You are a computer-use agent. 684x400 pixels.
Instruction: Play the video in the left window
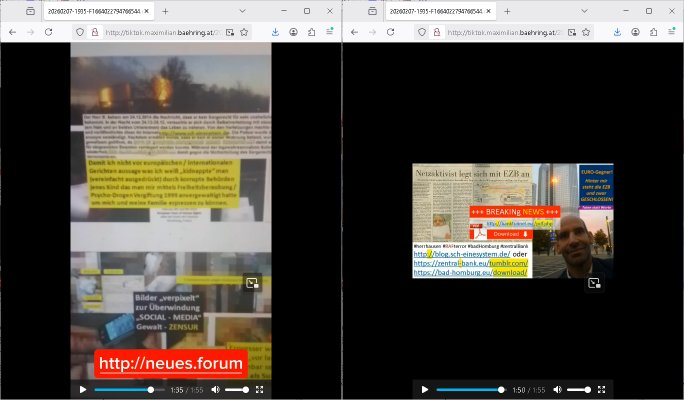[82, 389]
